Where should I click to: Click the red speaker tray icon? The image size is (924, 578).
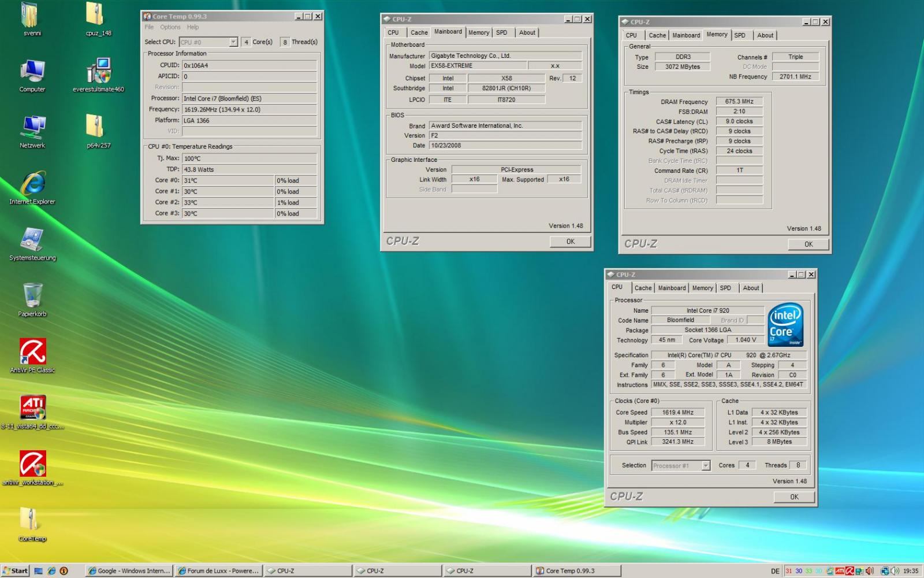click(x=870, y=571)
